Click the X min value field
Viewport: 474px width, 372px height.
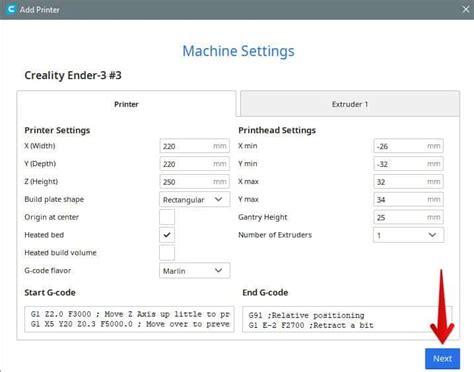point(408,146)
